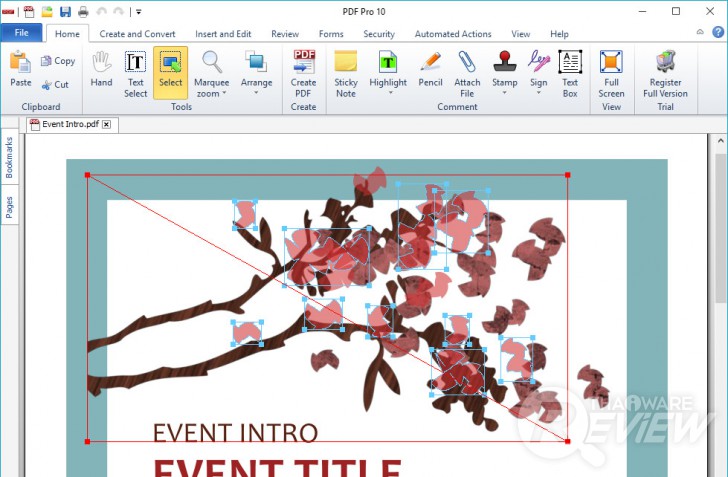
Task: Close the Event Intro.pdf tab
Action: [106, 124]
